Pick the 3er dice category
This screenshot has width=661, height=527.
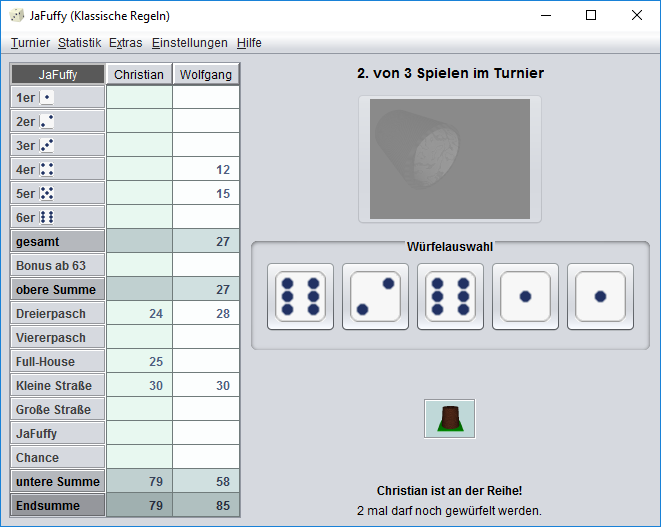pyautogui.click(x=57, y=145)
